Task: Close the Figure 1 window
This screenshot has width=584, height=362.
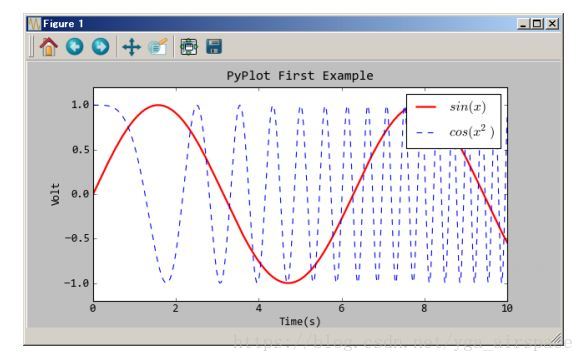Action: (552, 24)
